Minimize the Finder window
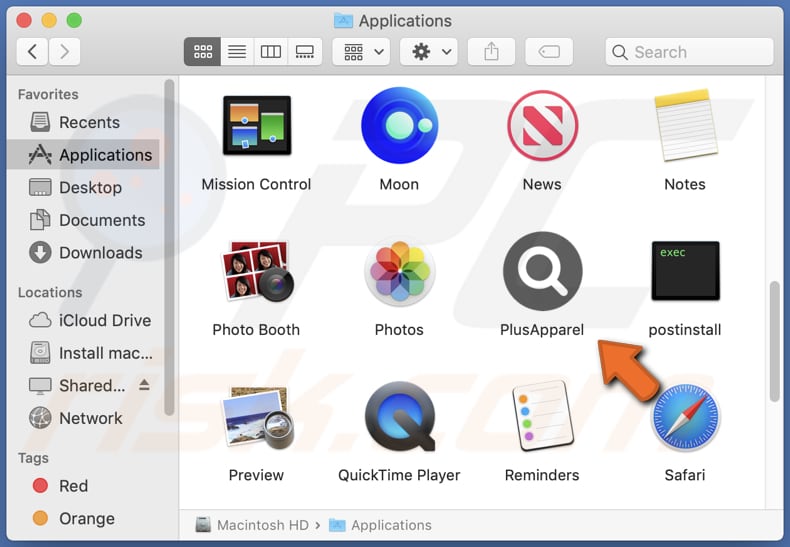 [x=49, y=20]
